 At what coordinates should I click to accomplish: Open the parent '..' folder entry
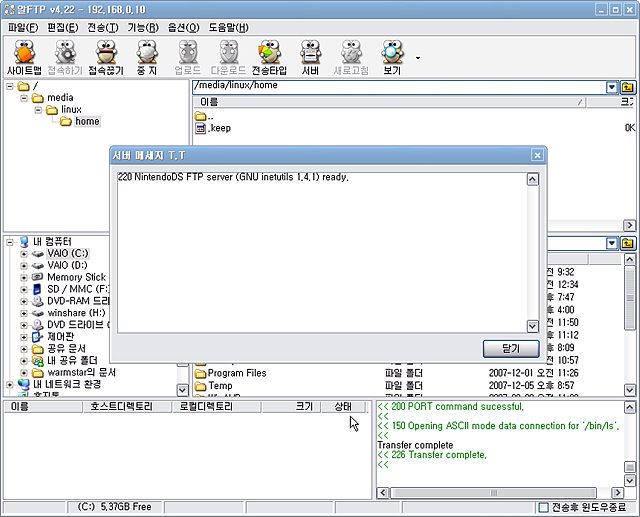pyautogui.click(x=204, y=116)
